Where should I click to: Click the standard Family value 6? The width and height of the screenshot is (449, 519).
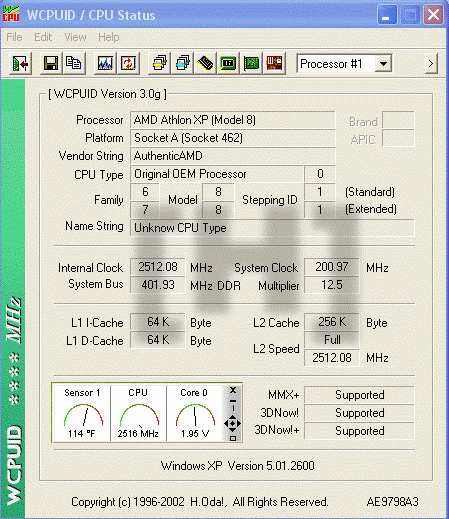tap(145, 192)
